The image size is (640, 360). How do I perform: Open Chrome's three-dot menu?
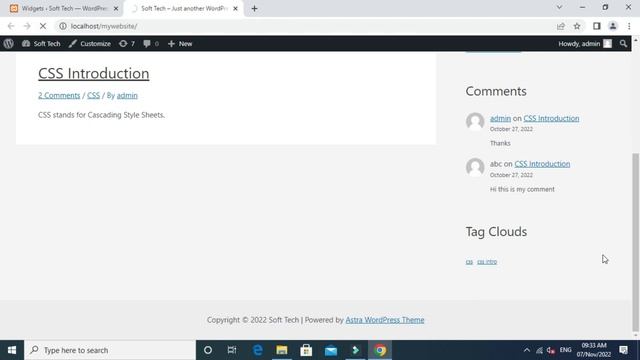point(629,26)
